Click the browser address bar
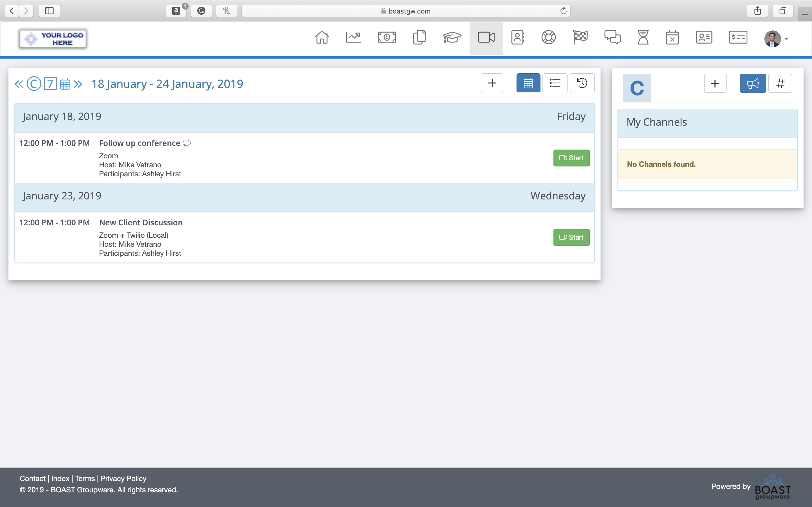The height and width of the screenshot is (507, 812). [x=406, y=11]
